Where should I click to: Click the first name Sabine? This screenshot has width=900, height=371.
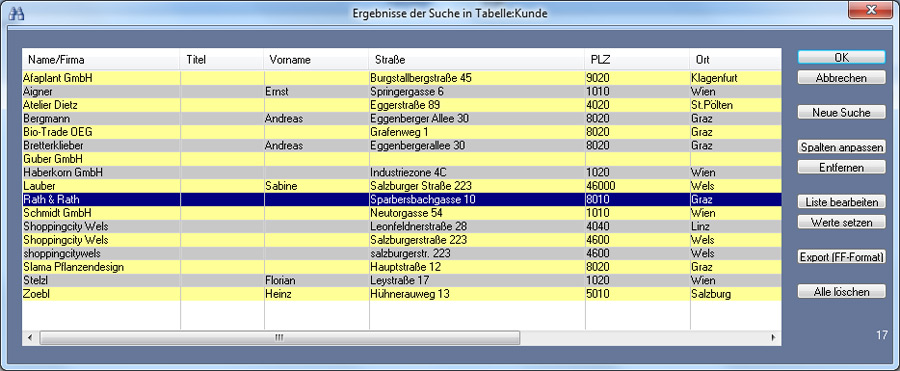(281, 186)
